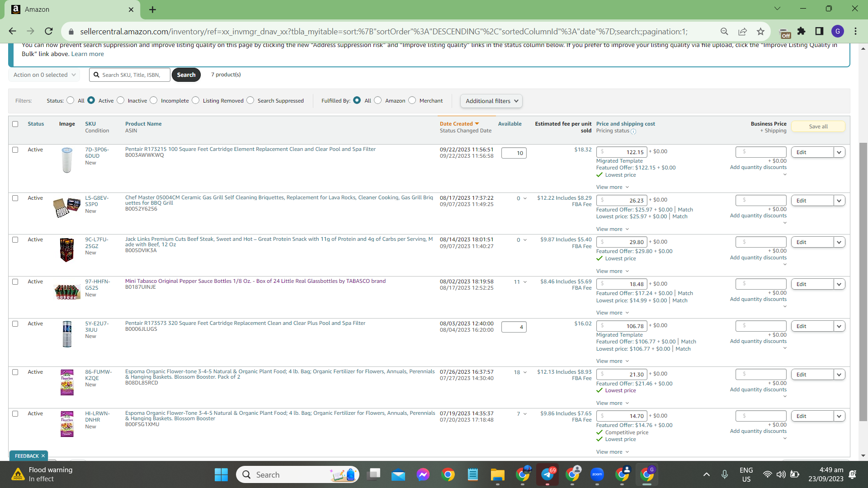Open Edit dropdown arrow for Jack Links row

840,242
